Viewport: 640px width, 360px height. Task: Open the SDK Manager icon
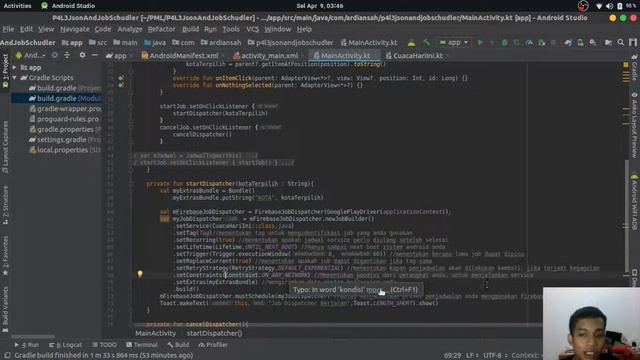pos(593,42)
